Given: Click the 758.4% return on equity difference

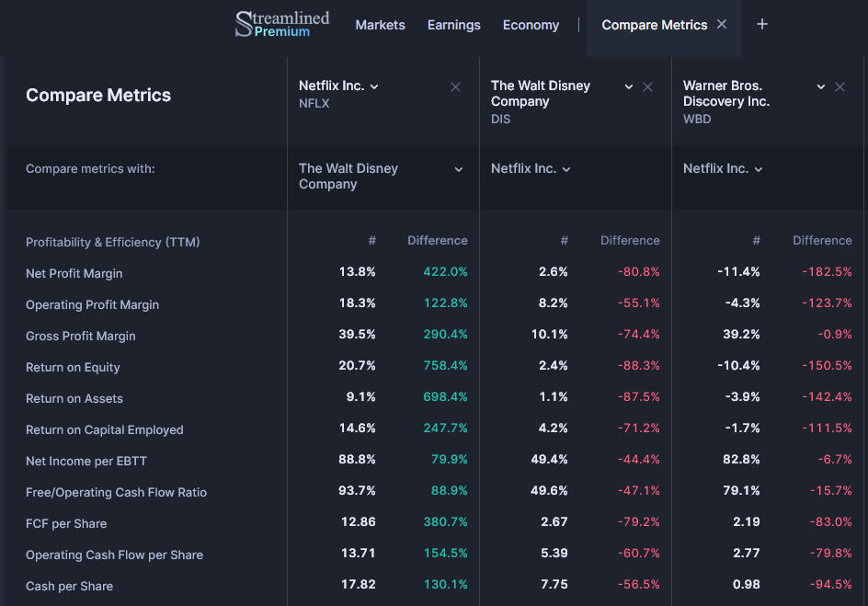Looking at the screenshot, I should 446,365.
